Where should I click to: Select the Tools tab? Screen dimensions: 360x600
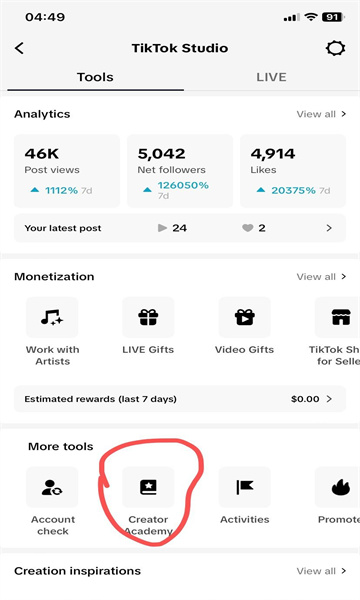click(x=95, y=77)
